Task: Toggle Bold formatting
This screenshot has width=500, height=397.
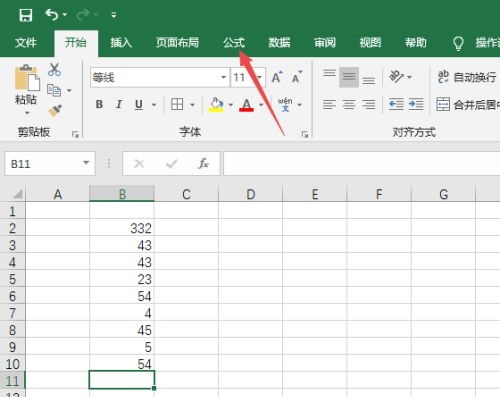Action: 99,104
